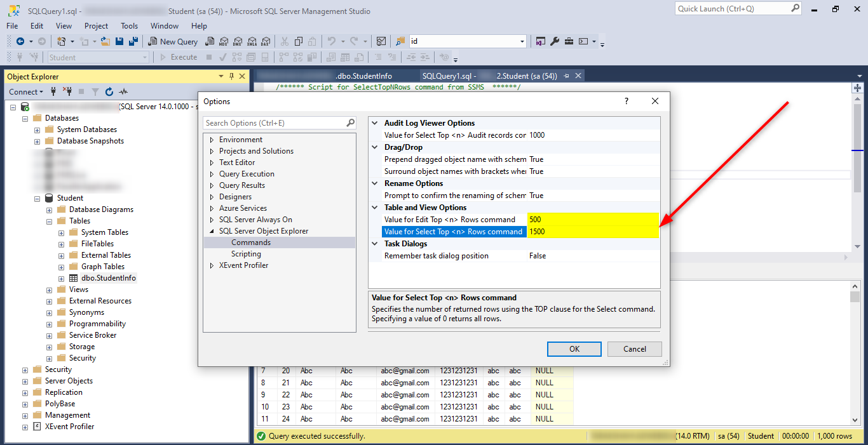Click the New XMLA Query icon
The height and width of the screenshot is (445, 868).
click(252, 41)
